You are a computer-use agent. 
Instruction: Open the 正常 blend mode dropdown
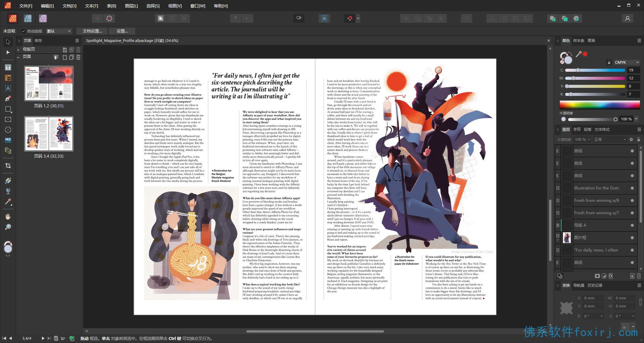pos(610,139)
